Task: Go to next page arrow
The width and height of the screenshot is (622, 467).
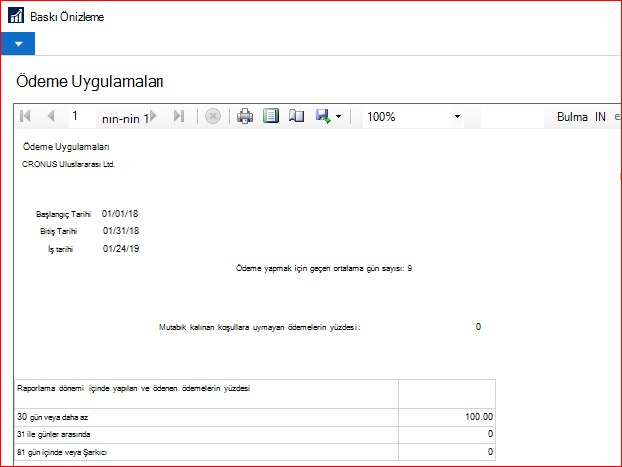Action: click(x=153, y=116)
